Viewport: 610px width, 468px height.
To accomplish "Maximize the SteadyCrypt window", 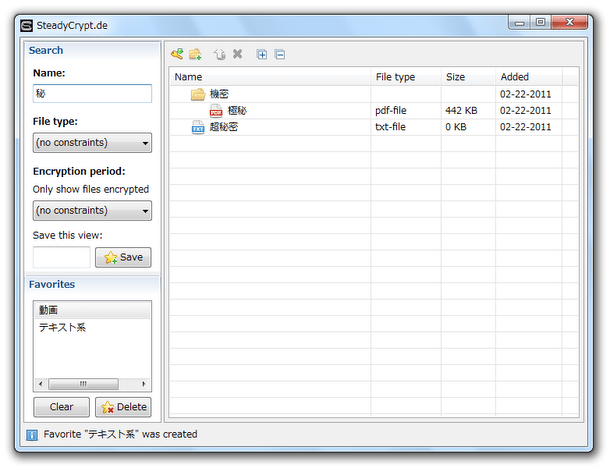I will [x=540, y=23].
